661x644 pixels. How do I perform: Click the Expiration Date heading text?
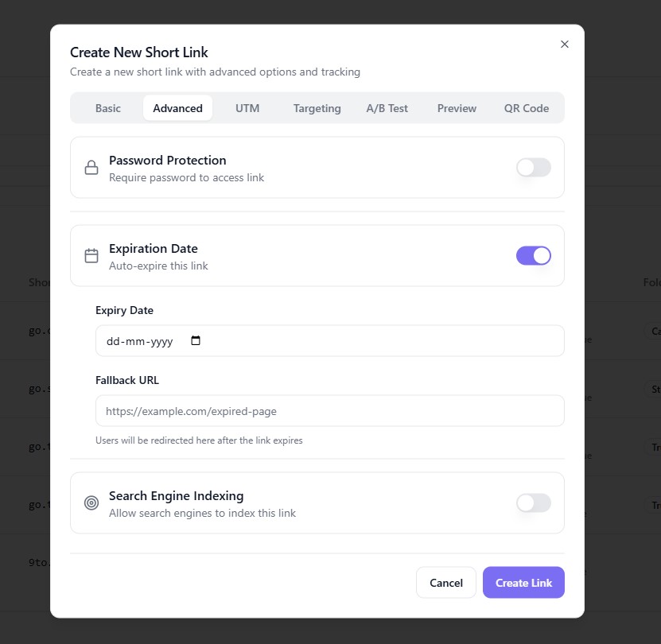tap(154, 248)
